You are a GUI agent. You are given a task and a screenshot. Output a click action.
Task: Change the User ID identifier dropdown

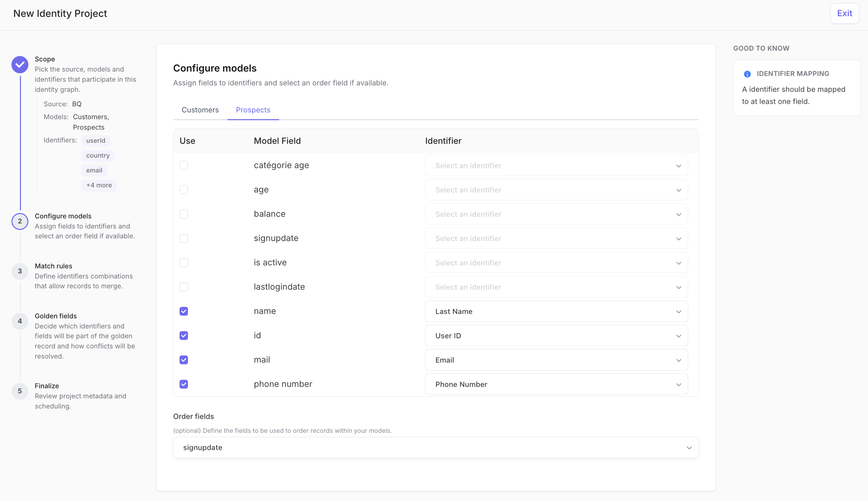click(x=557, y=336)
